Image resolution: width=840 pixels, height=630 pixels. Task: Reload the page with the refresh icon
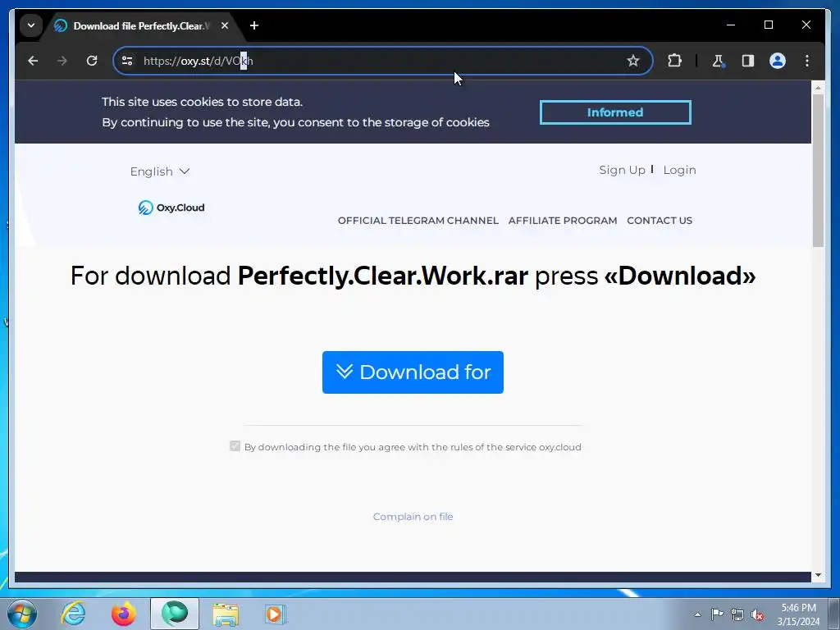(92, 61)
